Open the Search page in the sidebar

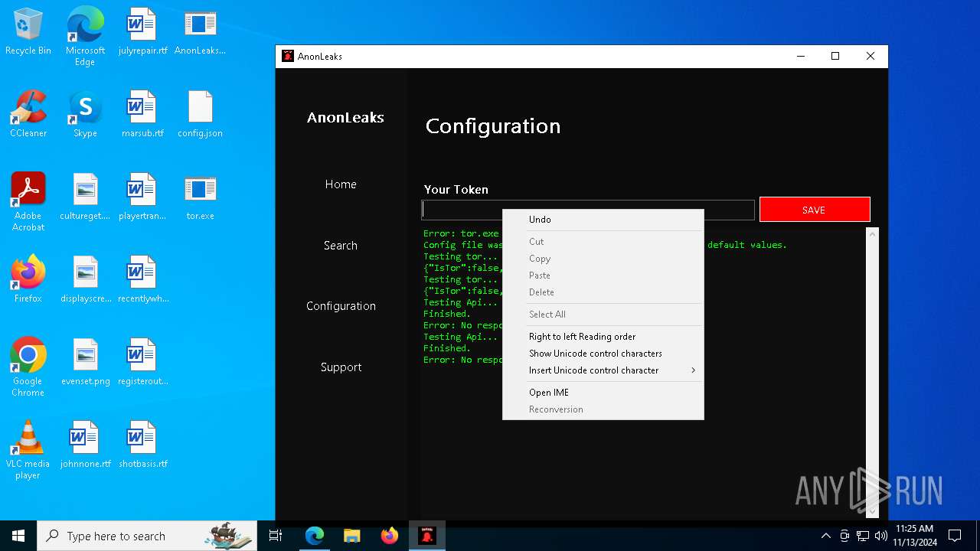point(341,246)
